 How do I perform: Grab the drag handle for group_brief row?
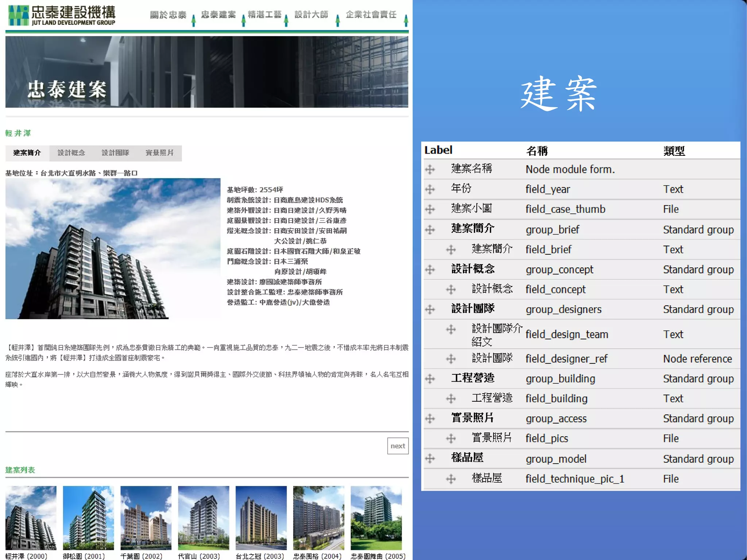pyautogui.click(x=430, y=229)
